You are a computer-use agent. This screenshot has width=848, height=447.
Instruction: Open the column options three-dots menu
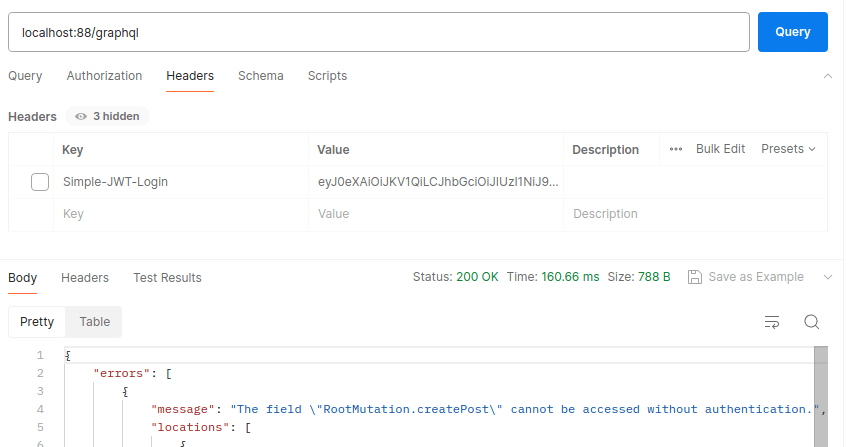point(675,149)
